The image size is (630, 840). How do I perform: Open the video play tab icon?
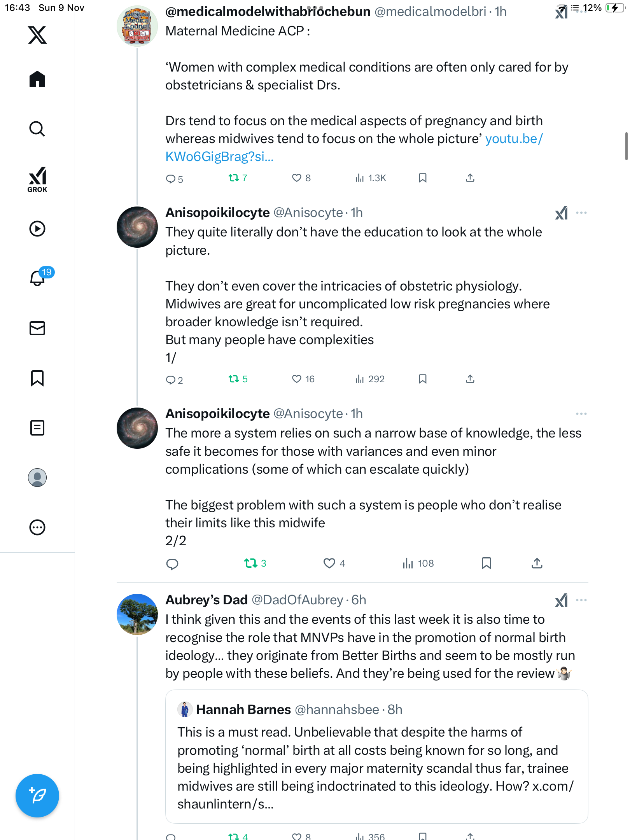click(x=37, y=229)
